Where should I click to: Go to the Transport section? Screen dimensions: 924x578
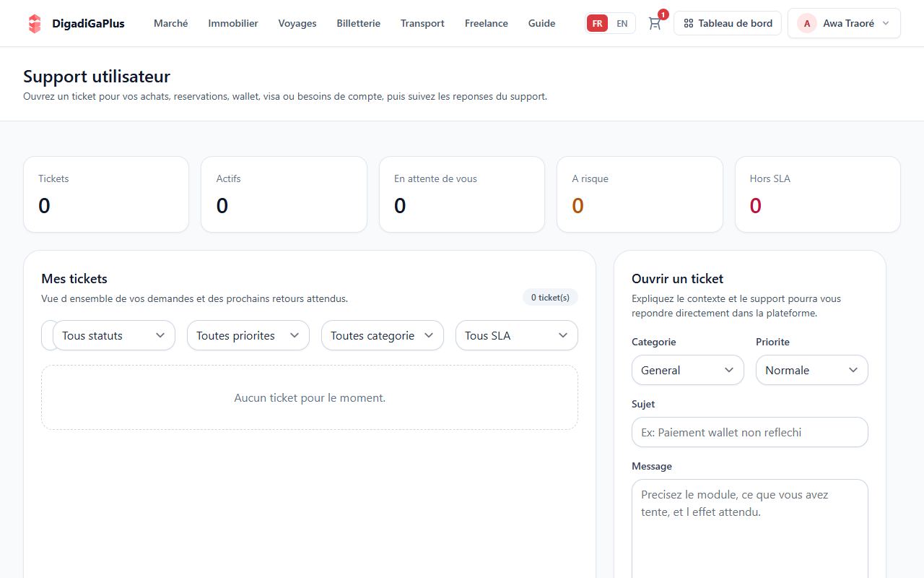pyautogui.click(x=422, y=23)
